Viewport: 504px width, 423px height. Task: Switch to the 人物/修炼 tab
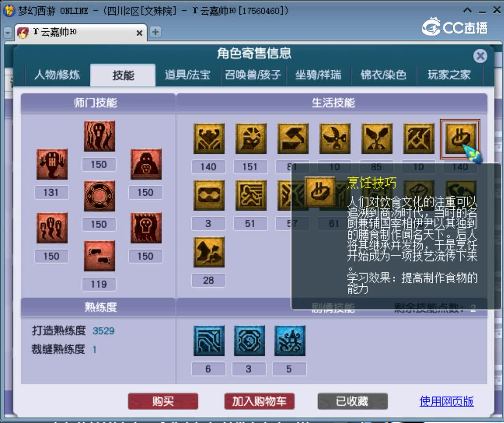tap(57, 75)
